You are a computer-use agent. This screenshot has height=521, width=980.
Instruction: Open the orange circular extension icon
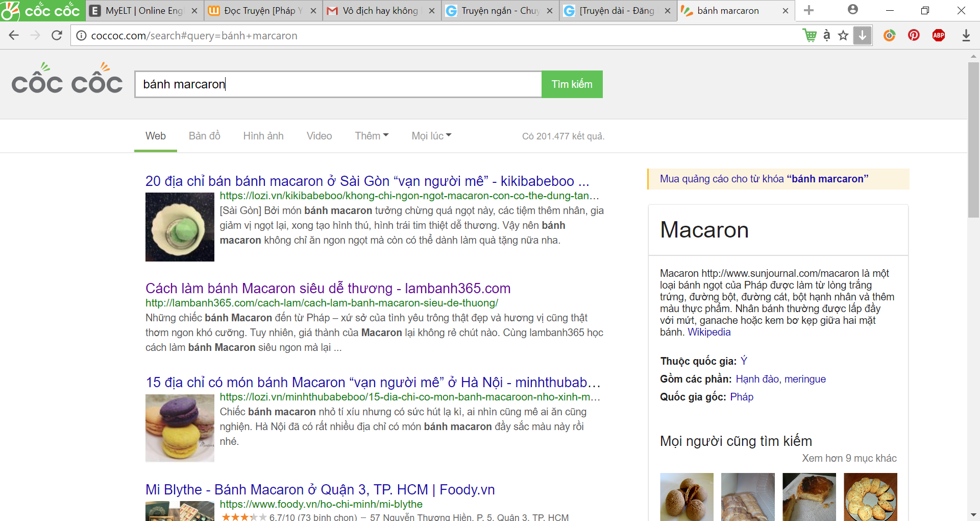pyautogui.click(x=890, y=35)
